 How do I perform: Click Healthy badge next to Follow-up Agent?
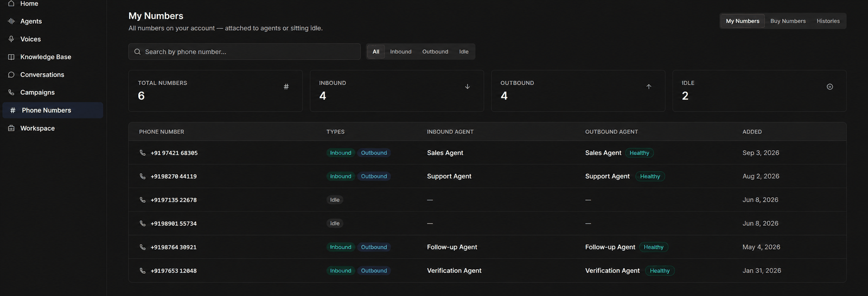(x=654, y=247)
